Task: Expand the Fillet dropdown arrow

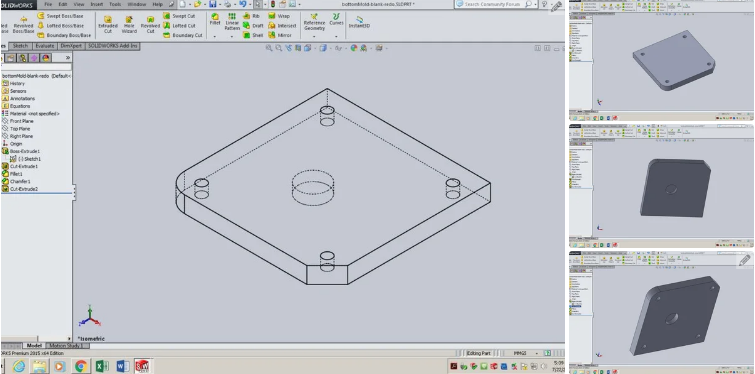Action: [x=215, y=36]
